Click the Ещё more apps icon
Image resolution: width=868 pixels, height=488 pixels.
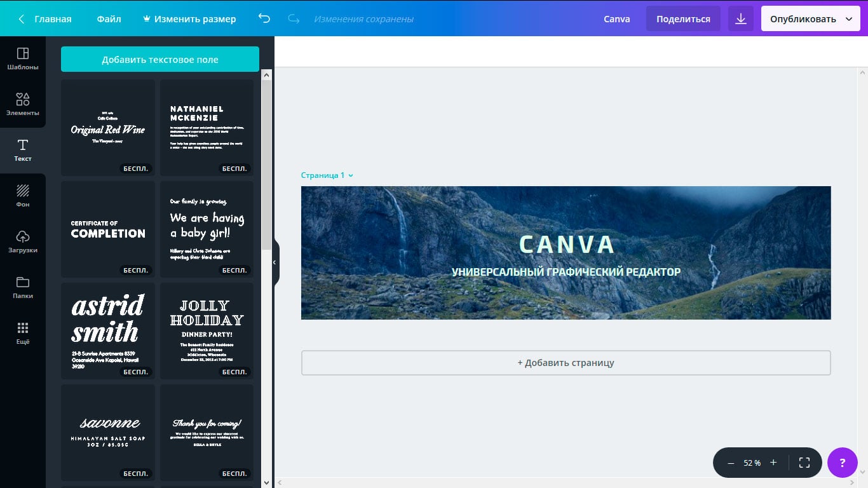[23, 333]
